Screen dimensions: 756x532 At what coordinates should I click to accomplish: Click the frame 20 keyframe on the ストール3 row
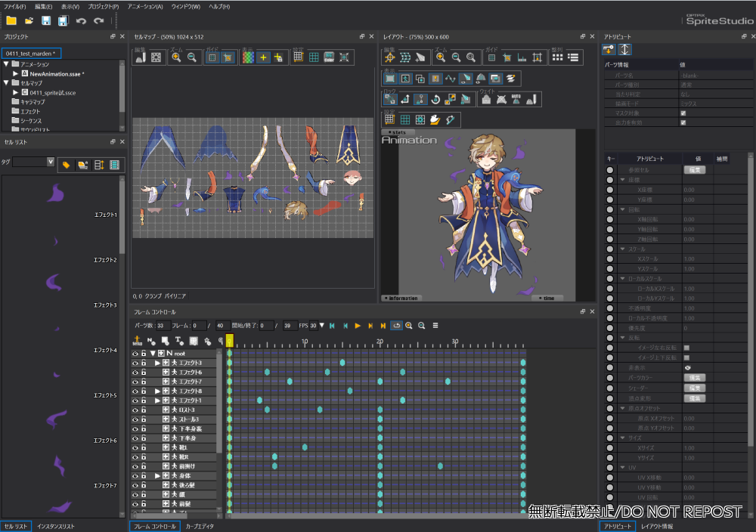point(380,419)
